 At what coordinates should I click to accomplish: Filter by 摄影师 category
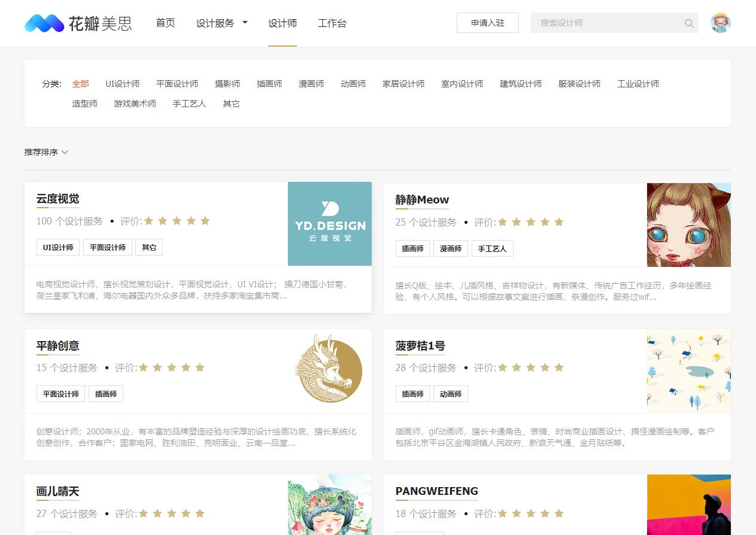227,84
